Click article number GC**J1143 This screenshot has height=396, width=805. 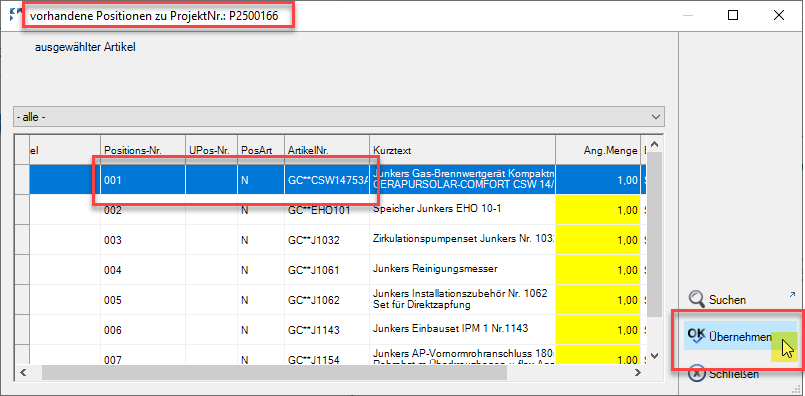click(327, 329)
